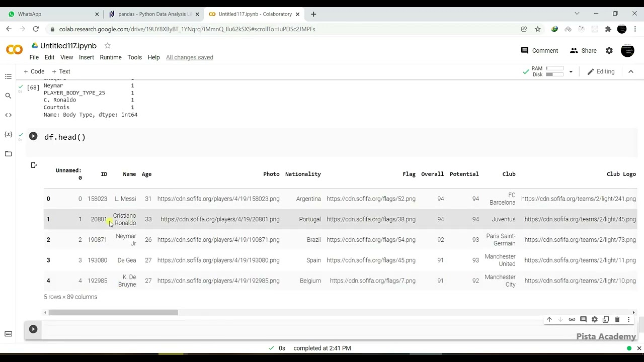Viewport: 644px width, 362px height.
Task: Copy link to the selected cell
Action: (x=572, y=319)
